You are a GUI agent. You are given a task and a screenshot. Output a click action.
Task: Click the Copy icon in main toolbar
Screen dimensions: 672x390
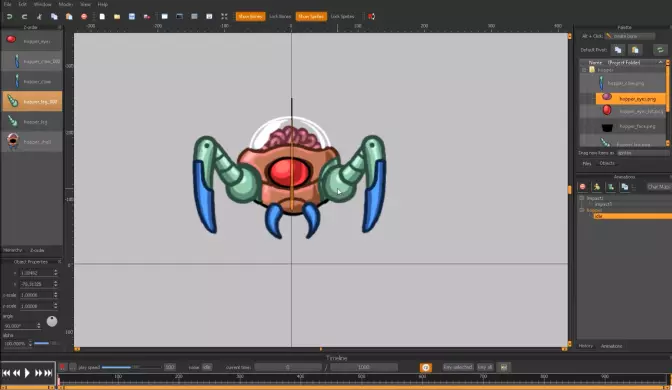54,16
